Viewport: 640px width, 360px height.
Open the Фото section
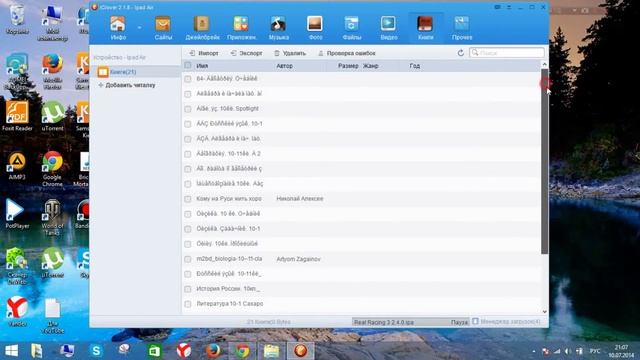tap(315, 28)
